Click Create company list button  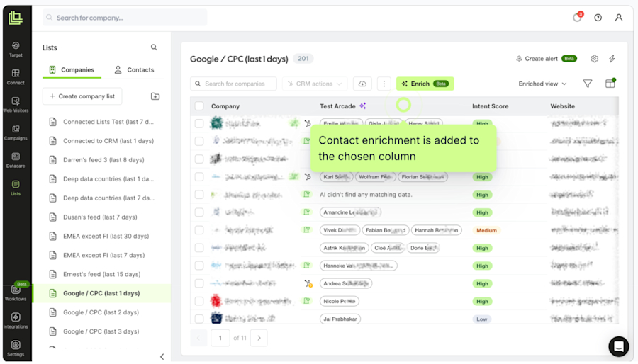pyautogui.click(x=82, y=96)
